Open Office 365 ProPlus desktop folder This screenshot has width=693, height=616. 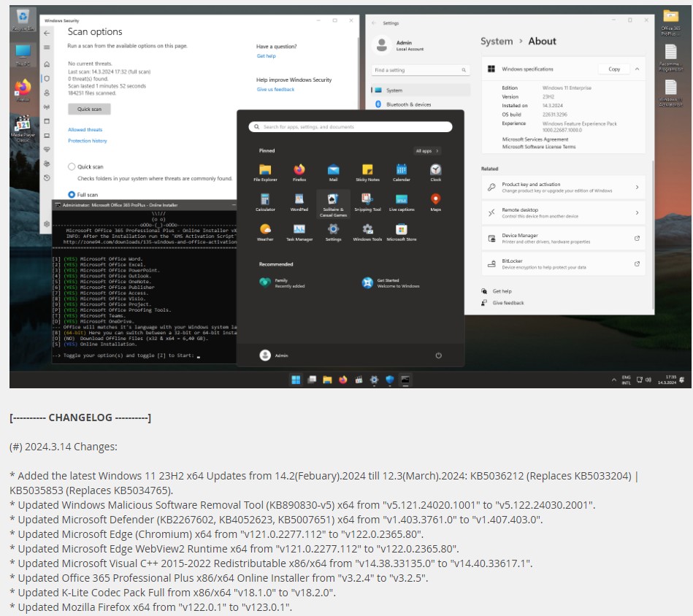pos(670,22)
